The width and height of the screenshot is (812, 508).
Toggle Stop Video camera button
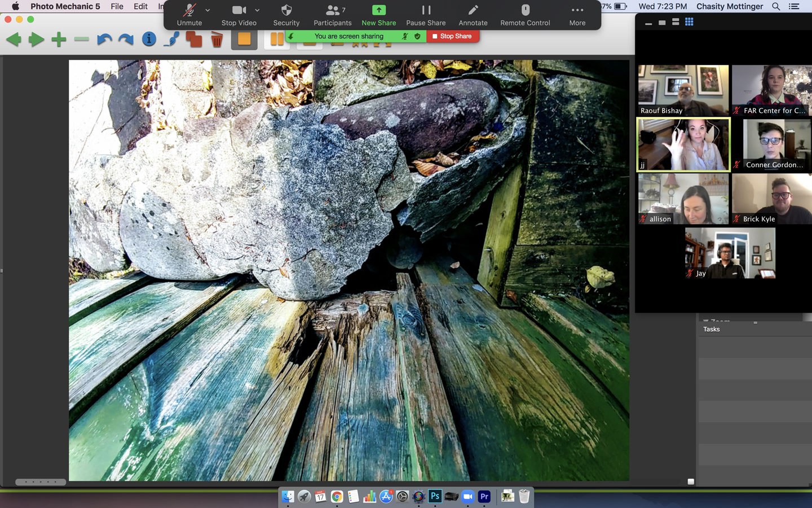(239, 15)
